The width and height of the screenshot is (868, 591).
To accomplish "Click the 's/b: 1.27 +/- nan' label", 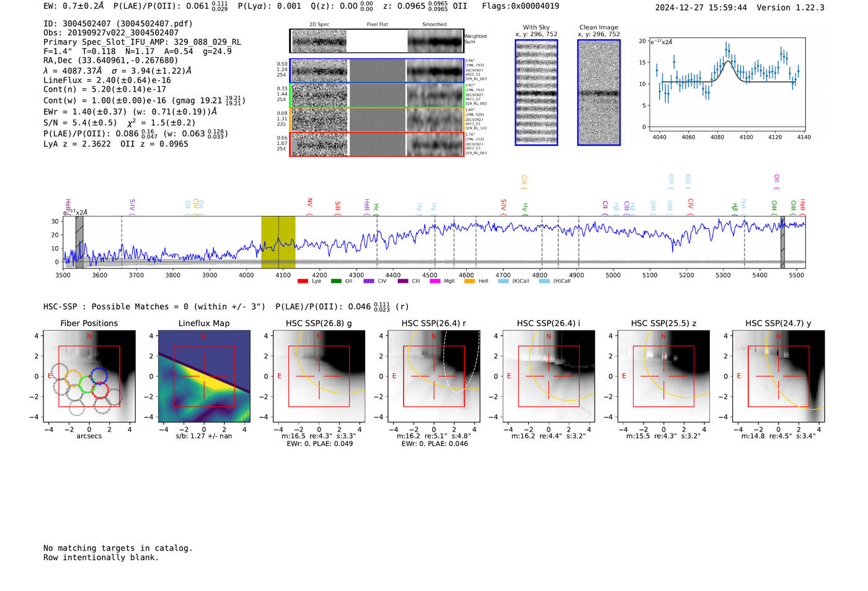I will 204,437.
